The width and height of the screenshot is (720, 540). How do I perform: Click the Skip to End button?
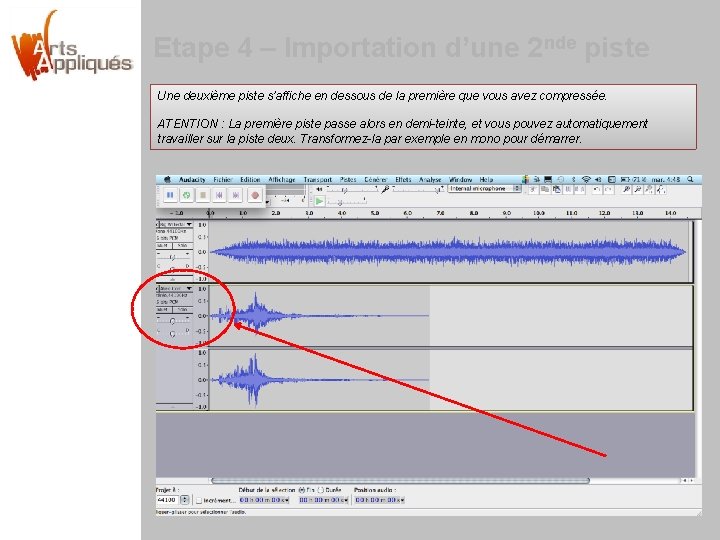coord(236,195)
